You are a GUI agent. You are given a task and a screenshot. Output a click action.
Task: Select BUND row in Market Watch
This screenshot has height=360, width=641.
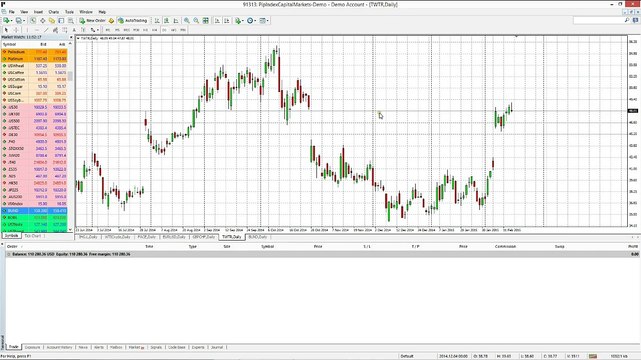coord(34,210)
